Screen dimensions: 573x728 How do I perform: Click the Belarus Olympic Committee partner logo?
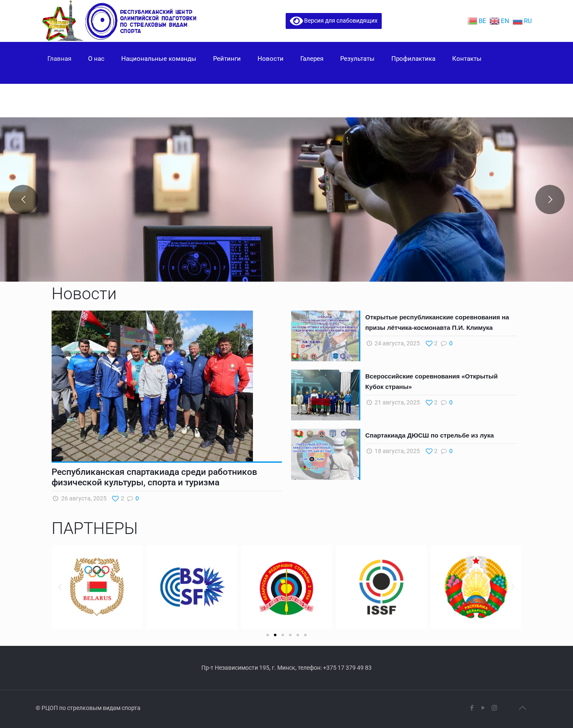(97, 587)
